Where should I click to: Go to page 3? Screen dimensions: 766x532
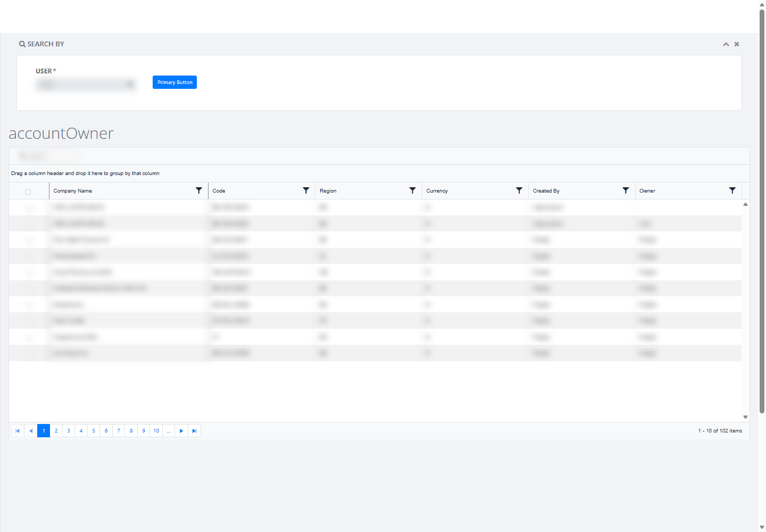point(69,431)
